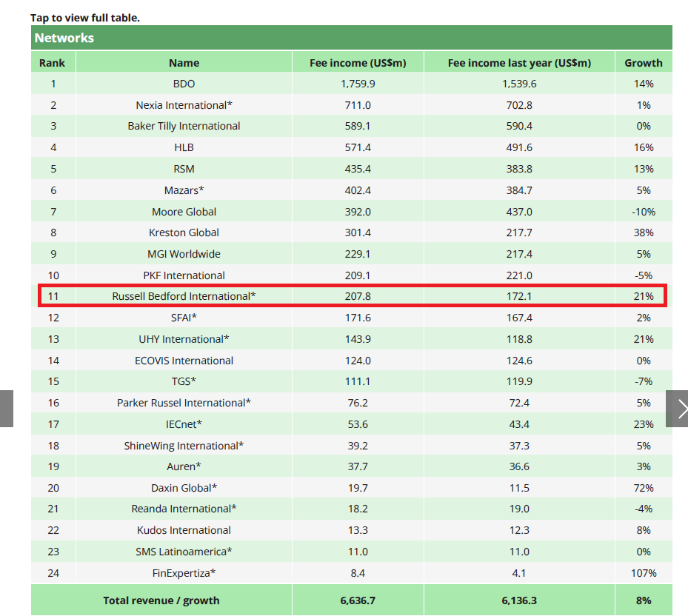
Task: Select HLB name cell
Action: (184, 147)
